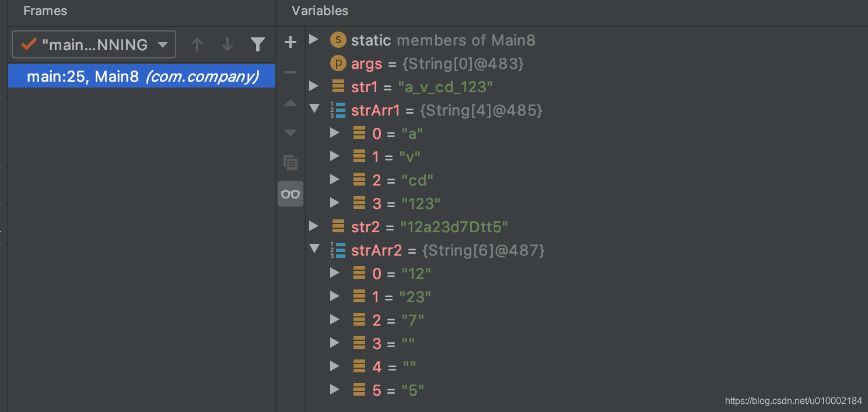Click the move watch up triangle
Image resolution: width=868 pixels, height=412 pixels.
[x=290, y=103]
